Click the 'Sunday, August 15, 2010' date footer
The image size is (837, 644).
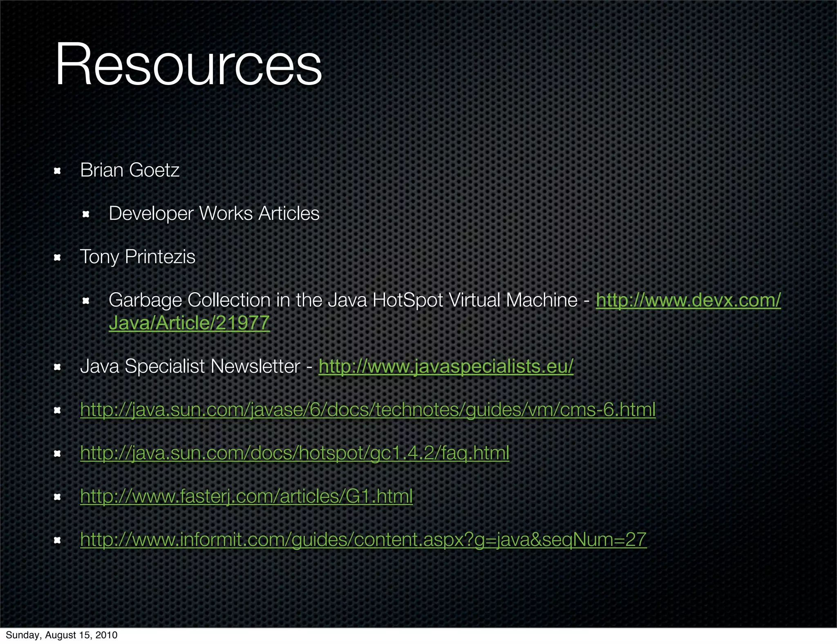[61, 635]
